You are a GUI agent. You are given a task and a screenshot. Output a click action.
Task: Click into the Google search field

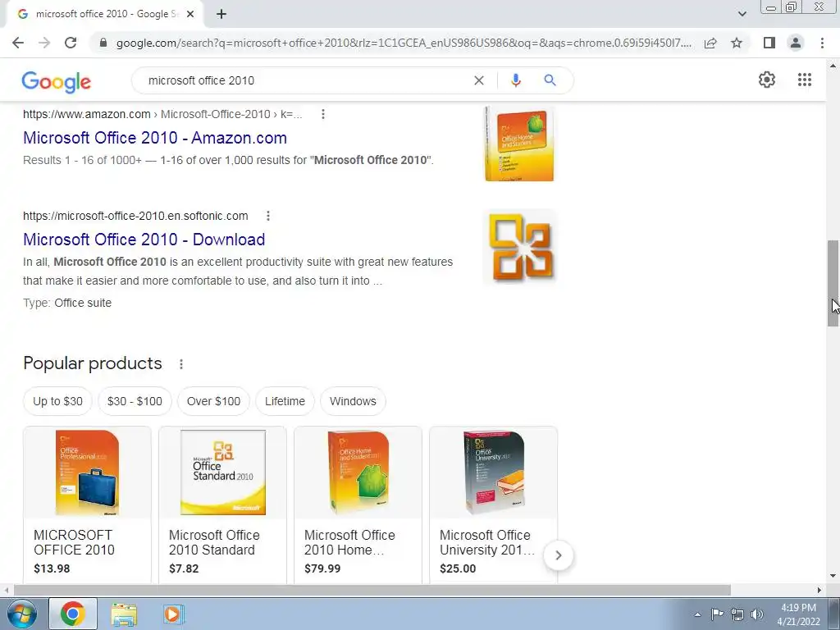(x=305, y=80)
